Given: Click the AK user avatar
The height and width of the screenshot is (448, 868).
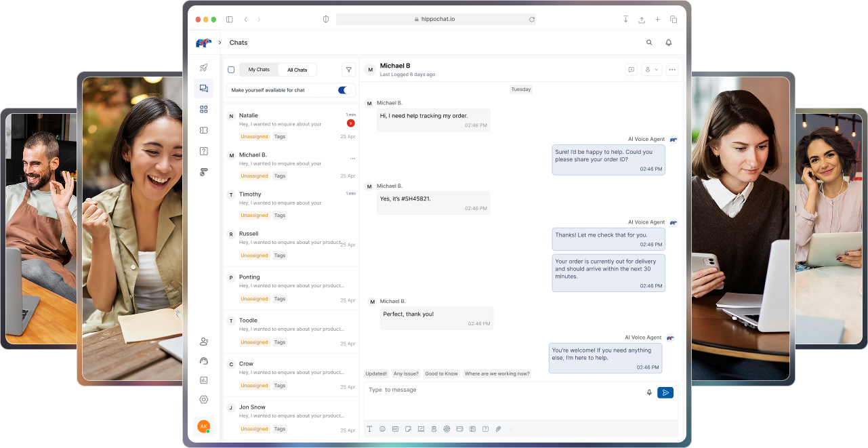Looking at the screenshot, I should (x=203, y=426).
